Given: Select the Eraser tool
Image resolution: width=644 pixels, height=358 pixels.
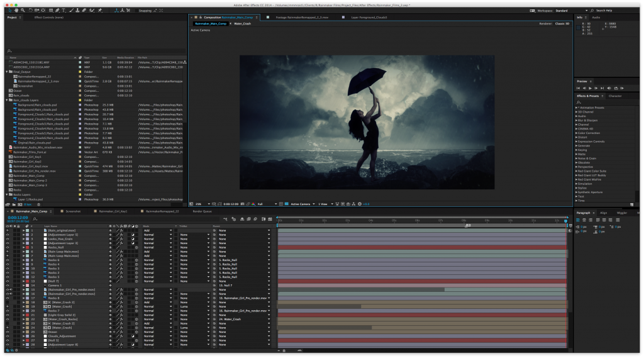Looking at the screenshot, I should (x=84, y=10).
